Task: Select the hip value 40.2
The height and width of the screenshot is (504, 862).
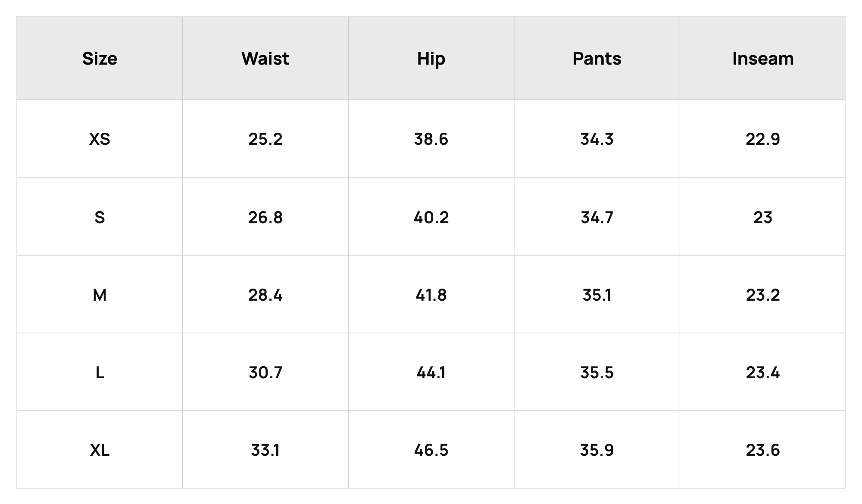Action: click(431, 217)
